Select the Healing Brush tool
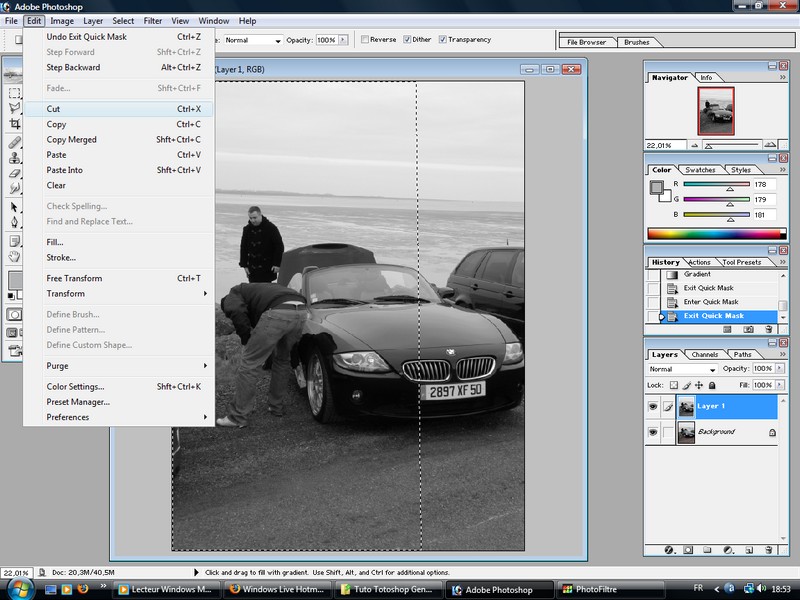 [x=14, y=143]
